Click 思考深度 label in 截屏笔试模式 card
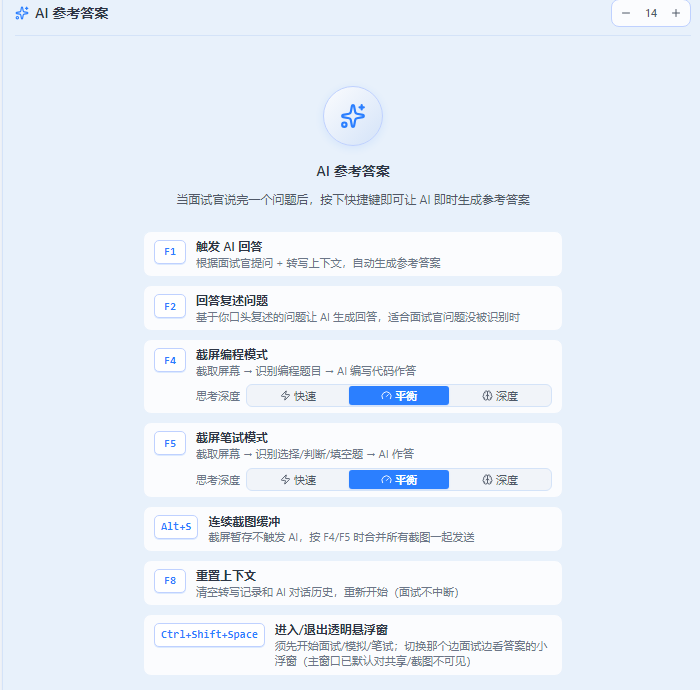The image size is (700, 690). tap(218, 480)
